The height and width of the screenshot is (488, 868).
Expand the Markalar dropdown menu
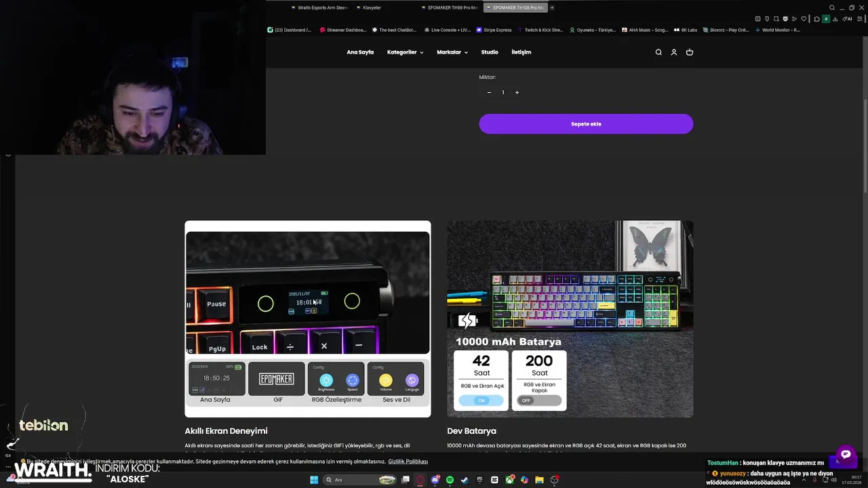pyautogui.click(x=452, y=52)
